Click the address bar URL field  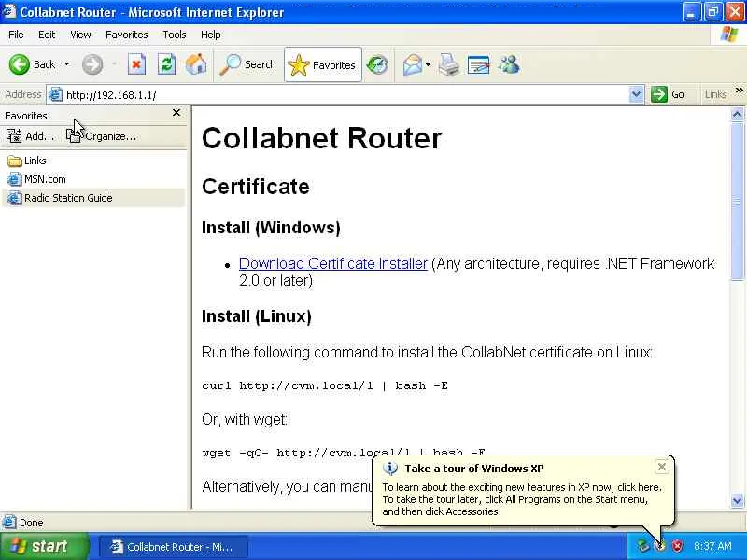coord(345,95)
